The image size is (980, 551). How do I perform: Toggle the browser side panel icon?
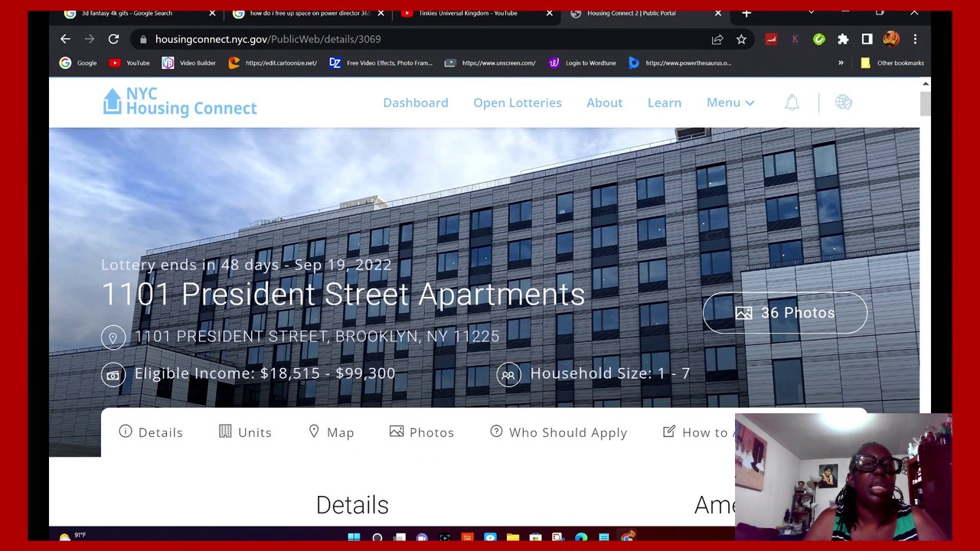point(867,39)
